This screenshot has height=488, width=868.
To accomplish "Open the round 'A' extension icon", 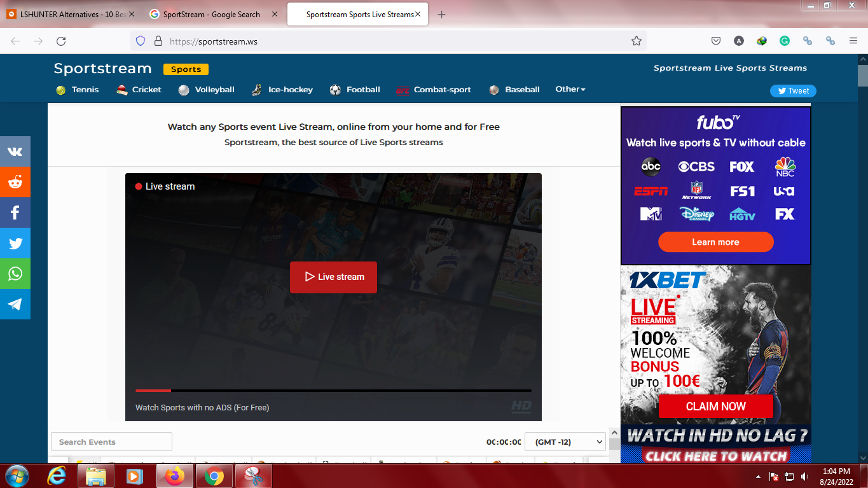I will tap(738, 41).
